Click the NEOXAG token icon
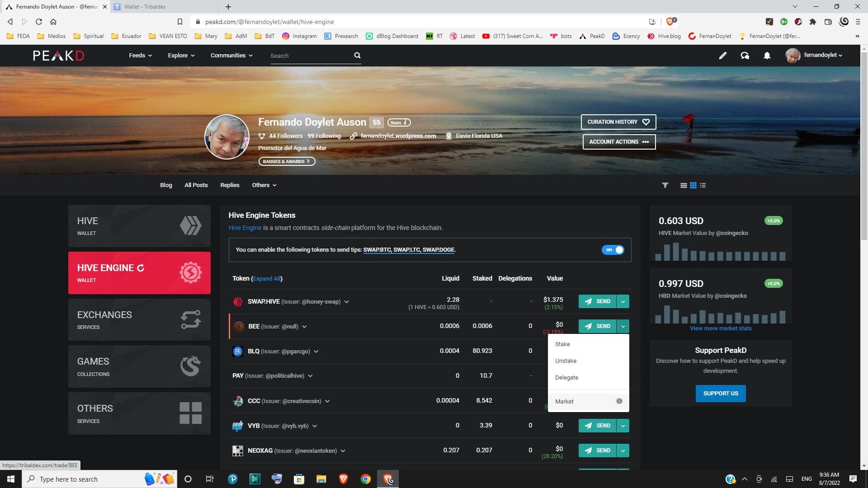 point(238,451)
